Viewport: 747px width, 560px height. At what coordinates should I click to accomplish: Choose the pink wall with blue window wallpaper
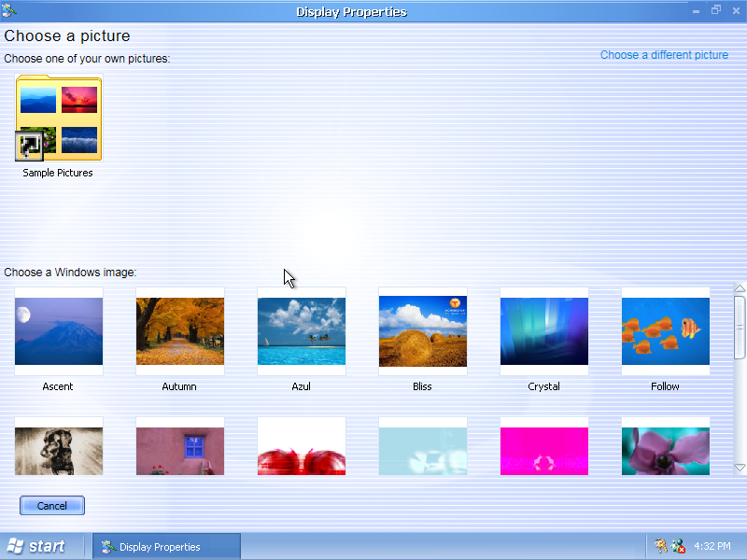click(180, 446)
